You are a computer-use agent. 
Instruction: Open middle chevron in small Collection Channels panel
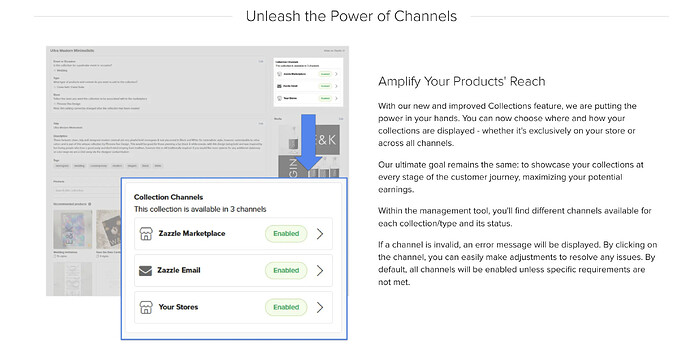coord(336,86)
